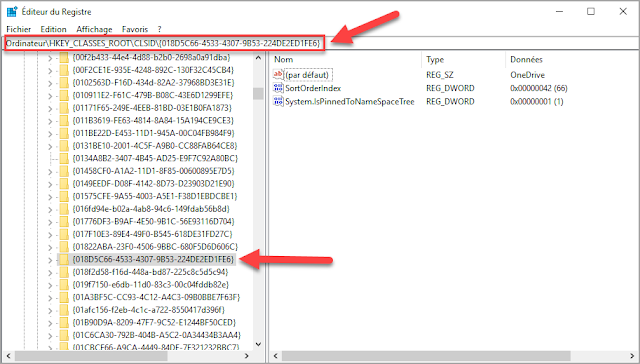Image resolution: width=640 pixels, height=364 pixels.
Task: Expand key {011BE22D-E453-11D1-945A-00C04FB984F9}
Action: [x=50, y=134]
